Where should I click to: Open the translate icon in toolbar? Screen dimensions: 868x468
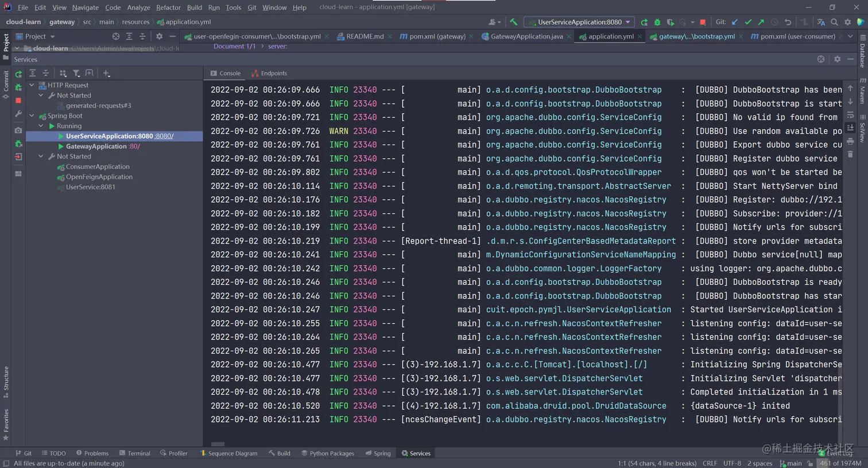[821, 22]
